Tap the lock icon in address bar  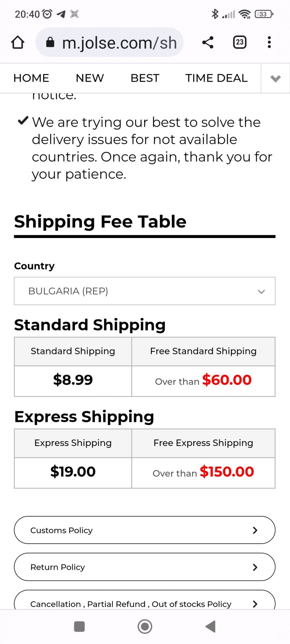[x=50, y=42]
